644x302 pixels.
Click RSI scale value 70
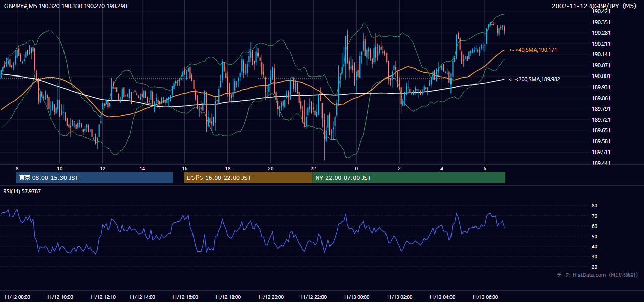click(x=594, y=216)
